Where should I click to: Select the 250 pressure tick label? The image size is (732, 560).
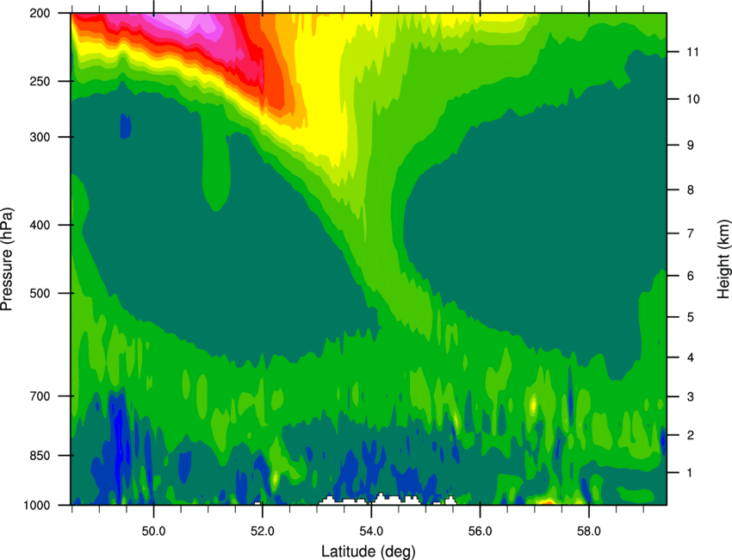click(40, 81)
